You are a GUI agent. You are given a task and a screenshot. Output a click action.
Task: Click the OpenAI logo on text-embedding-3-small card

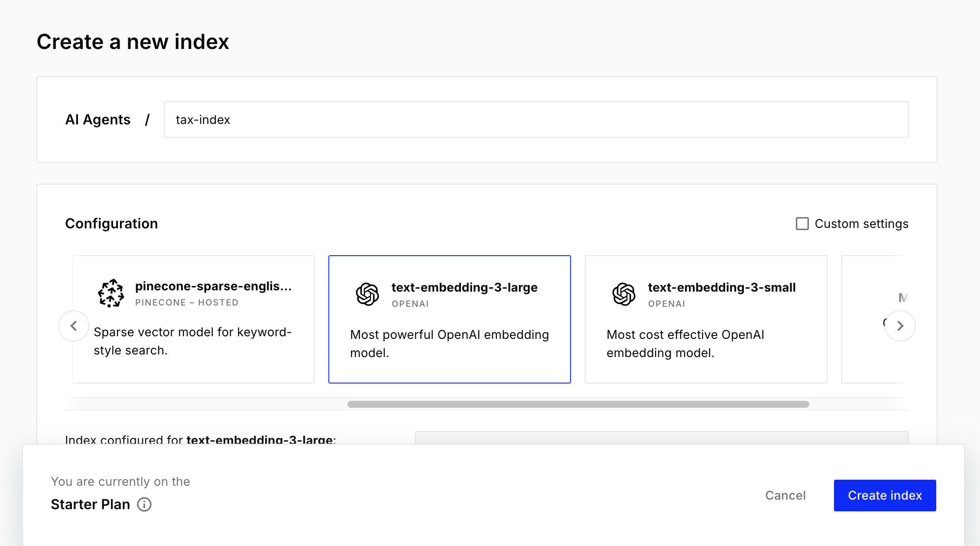624,294
